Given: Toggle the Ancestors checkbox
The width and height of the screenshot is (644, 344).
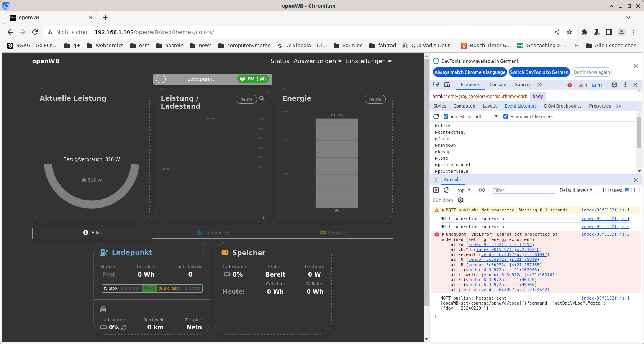Looking at the screenshot, I should click(446, 116).
